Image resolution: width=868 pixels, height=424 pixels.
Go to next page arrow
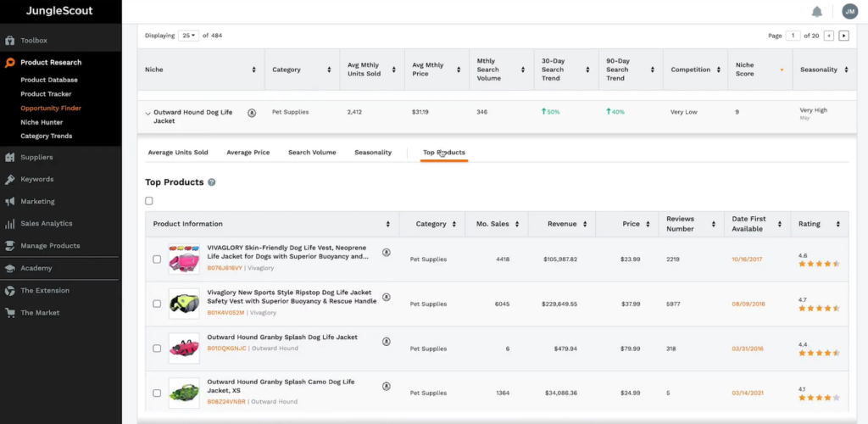pyautogui.click(x=843, y=36)
